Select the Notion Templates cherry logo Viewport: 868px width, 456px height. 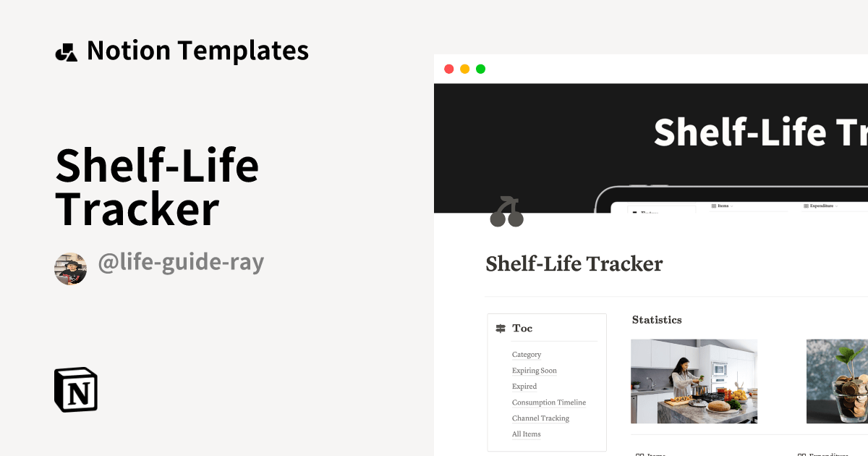[x=66, y=50]
